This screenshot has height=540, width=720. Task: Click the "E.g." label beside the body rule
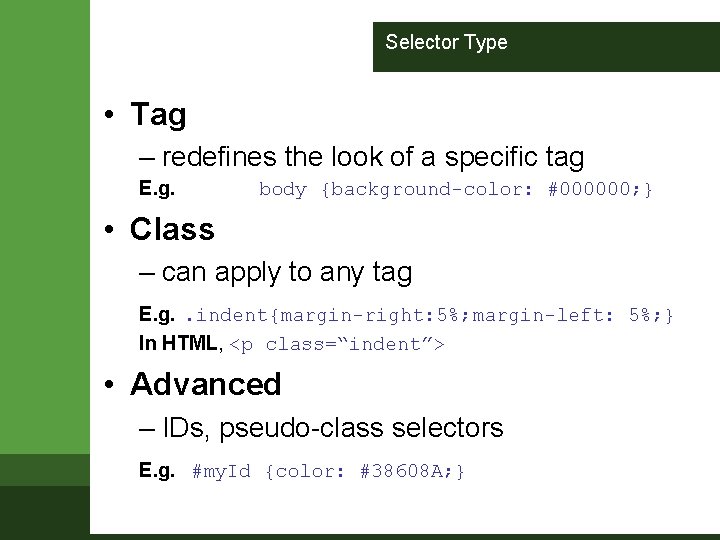157,188
